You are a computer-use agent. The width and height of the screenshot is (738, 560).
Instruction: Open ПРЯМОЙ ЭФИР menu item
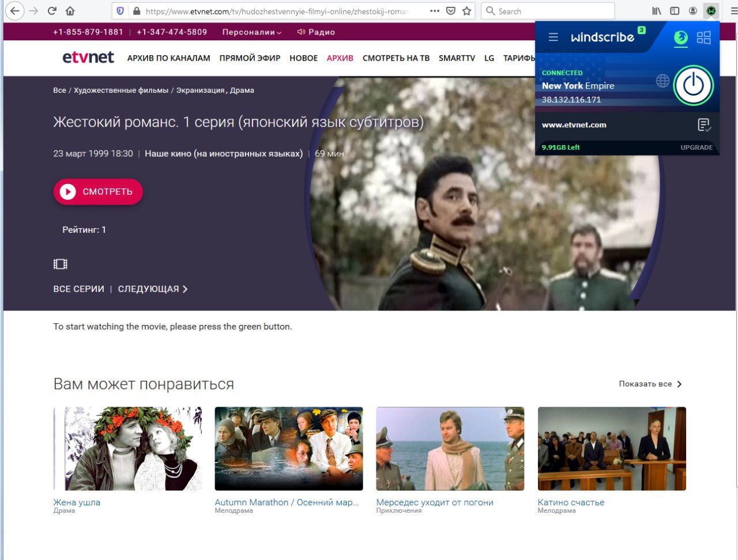pyautogui.click(x=250, y=58)
